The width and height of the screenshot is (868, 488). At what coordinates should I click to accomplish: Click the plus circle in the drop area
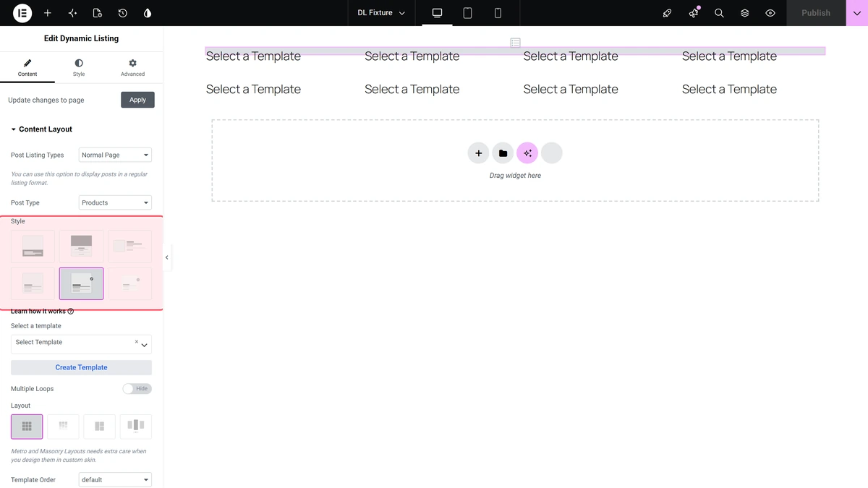click(478, 153)
